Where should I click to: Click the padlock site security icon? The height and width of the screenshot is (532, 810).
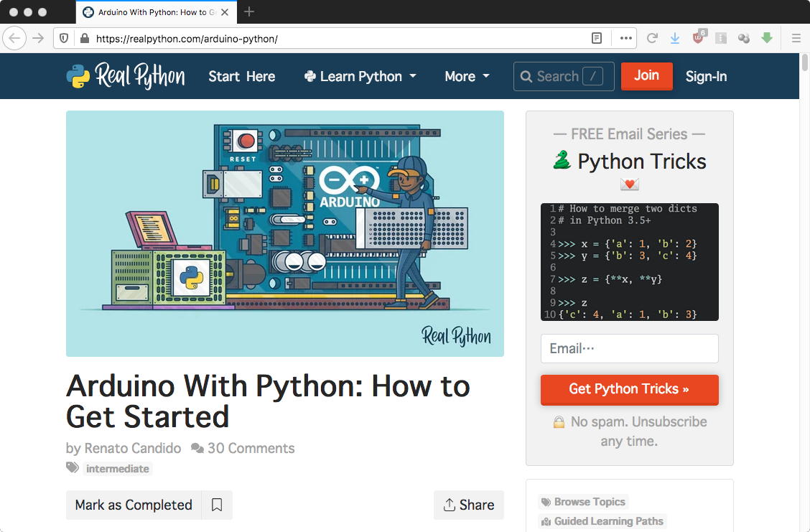(x=84, y=38)
